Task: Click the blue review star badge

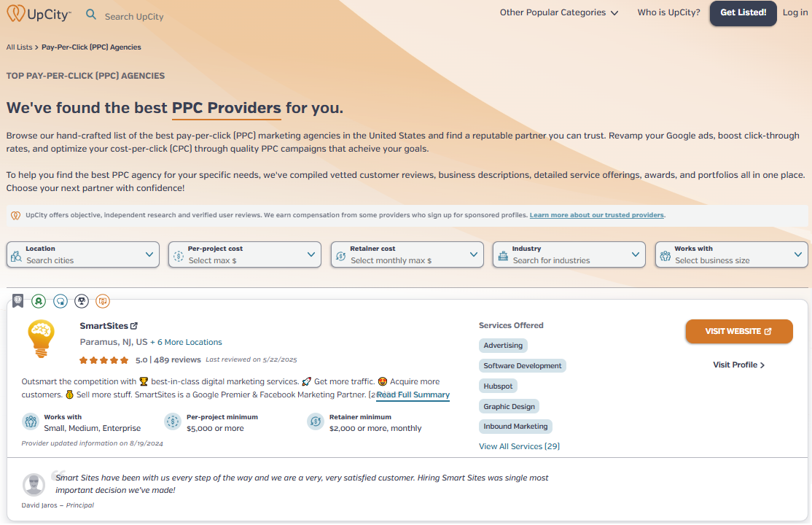Action: 60,301
